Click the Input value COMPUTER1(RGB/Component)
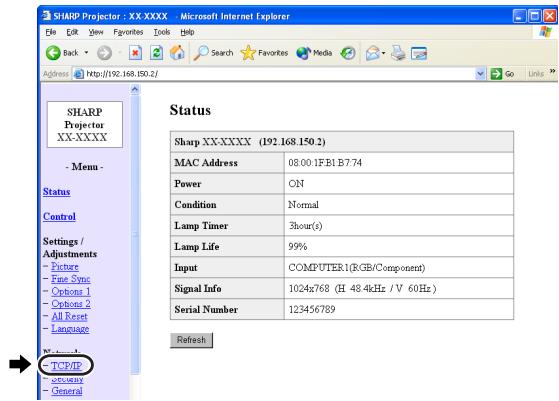The image size is (559, 401). 357,268
